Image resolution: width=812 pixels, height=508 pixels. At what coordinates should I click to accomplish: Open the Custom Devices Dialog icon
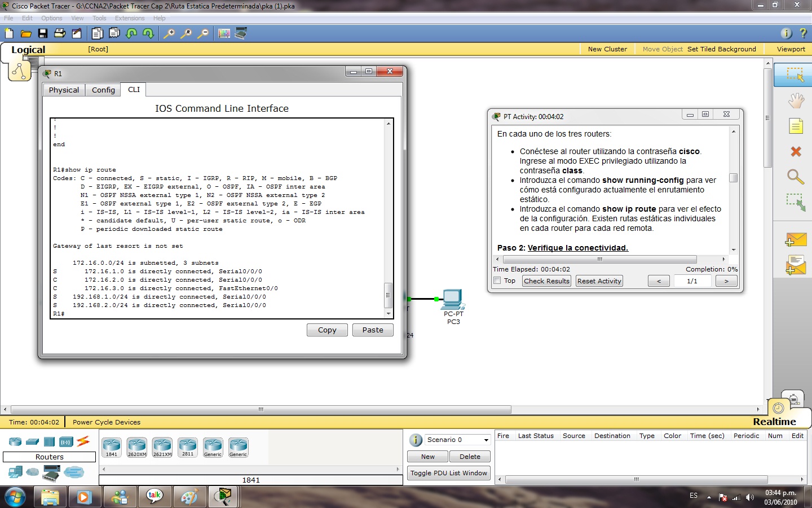click(x=241, y=33)
